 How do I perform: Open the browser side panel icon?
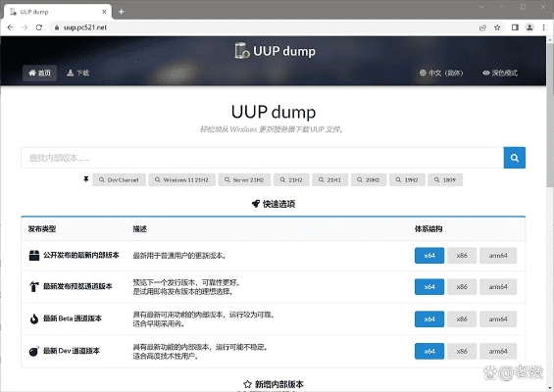[x=515, y=27]
